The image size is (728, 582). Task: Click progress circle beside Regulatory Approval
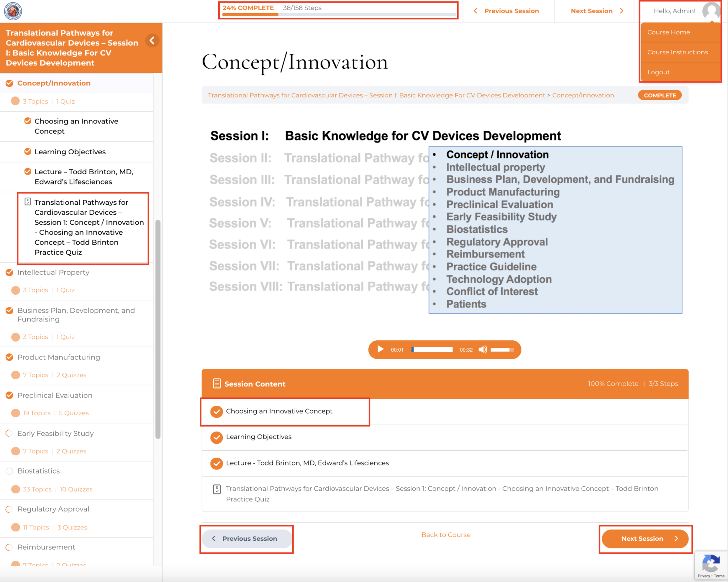click(x=10, y=509)
